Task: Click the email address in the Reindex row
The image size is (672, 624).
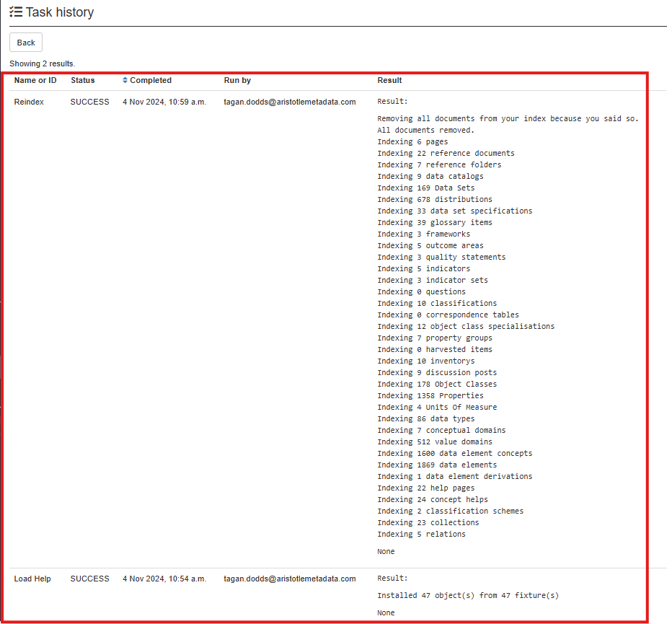Action: (x=290, y=102)
